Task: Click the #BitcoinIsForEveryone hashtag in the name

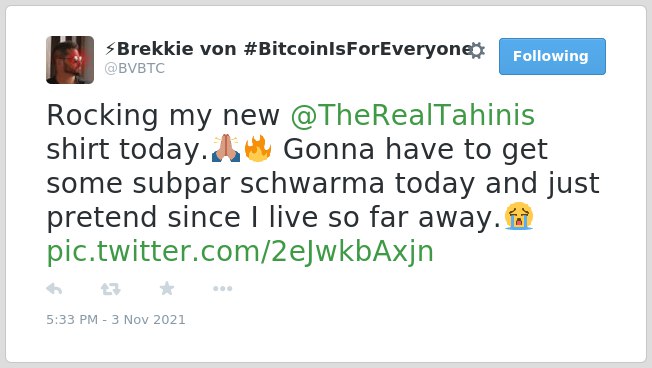Action: [x=358, y=49]
